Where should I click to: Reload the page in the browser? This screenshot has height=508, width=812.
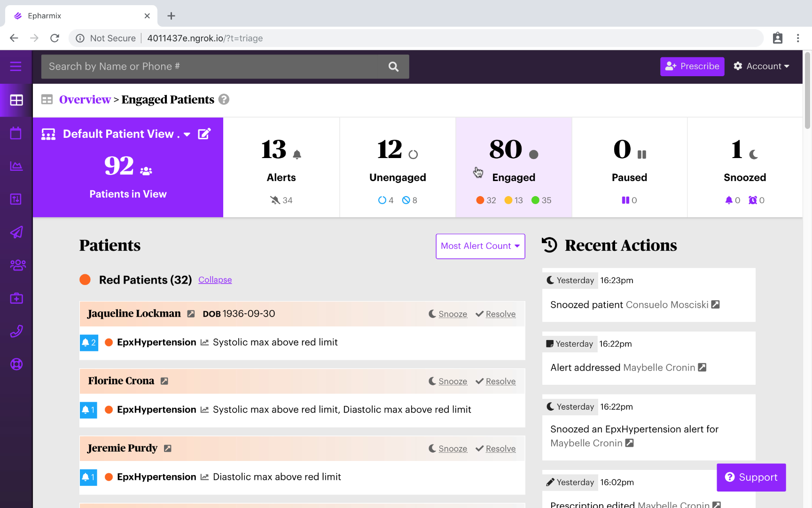click(x=55, y=38)
